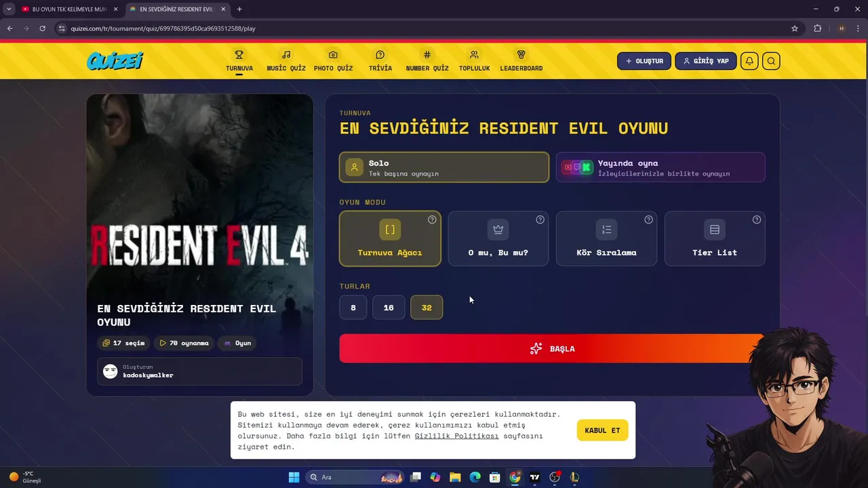This screenshot has width=868, height=488.
Task: Switch to Chrome in taskbar
Action: (515, 477)
